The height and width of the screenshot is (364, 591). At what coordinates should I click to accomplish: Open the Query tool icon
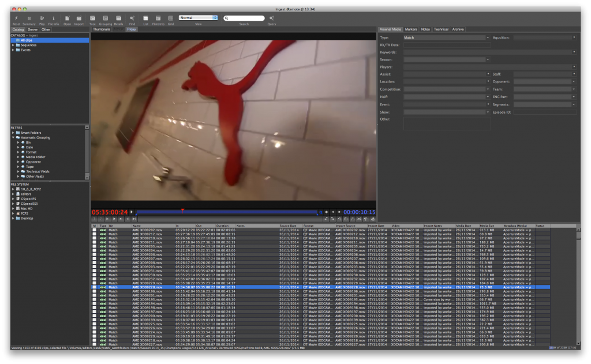point(271,18)
